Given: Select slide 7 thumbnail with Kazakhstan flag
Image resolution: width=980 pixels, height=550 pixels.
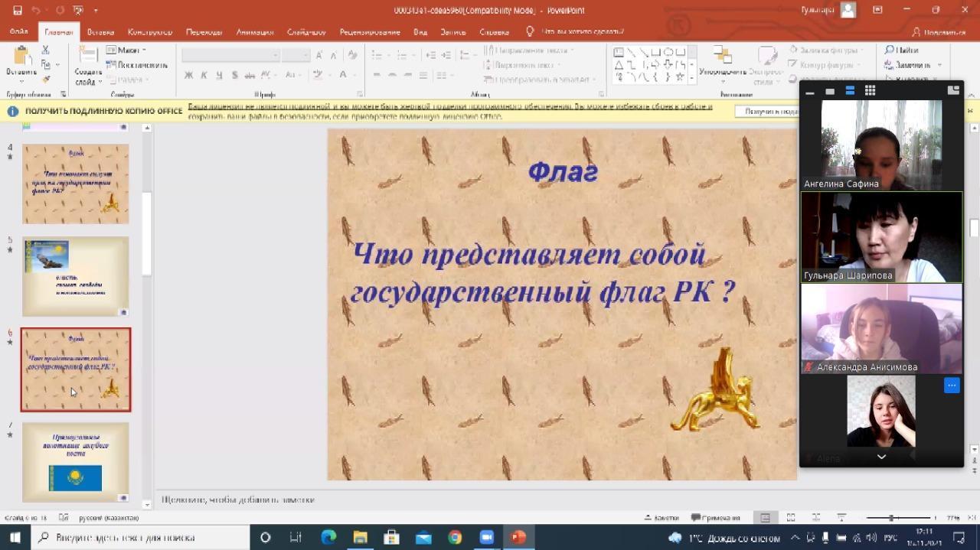Looking at the screenshot, I should click(76, 462).
